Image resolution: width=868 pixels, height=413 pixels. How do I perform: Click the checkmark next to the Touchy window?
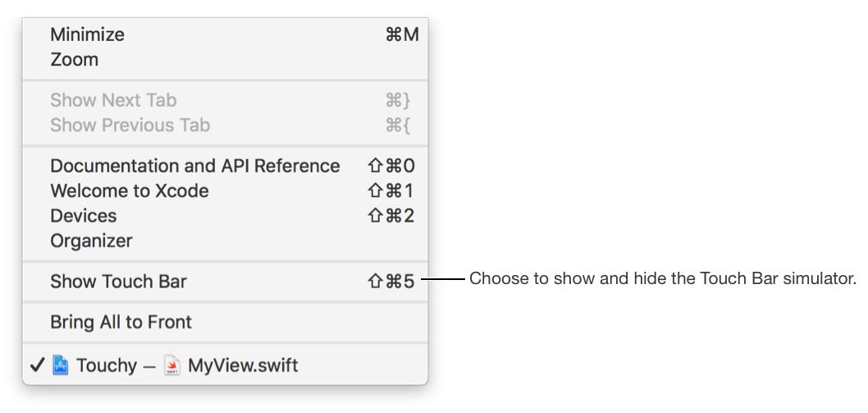pos(37,365)
